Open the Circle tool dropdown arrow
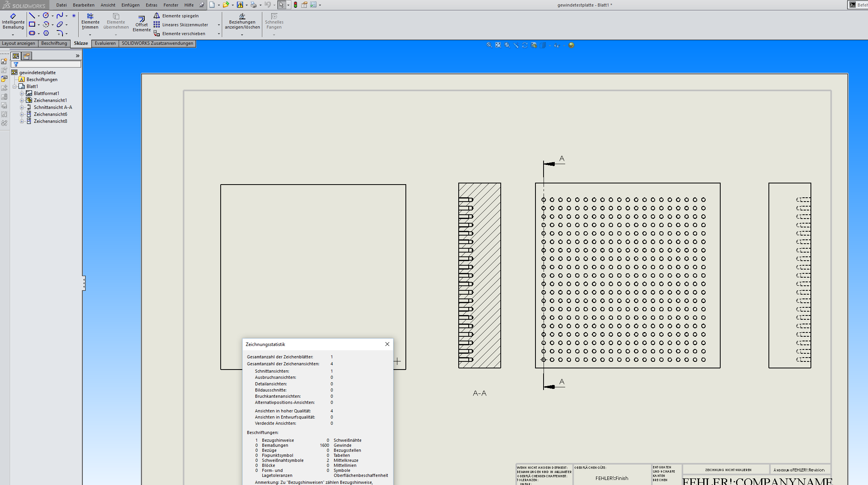This screenshot has height=485, width=868. [x=52, y=16]
